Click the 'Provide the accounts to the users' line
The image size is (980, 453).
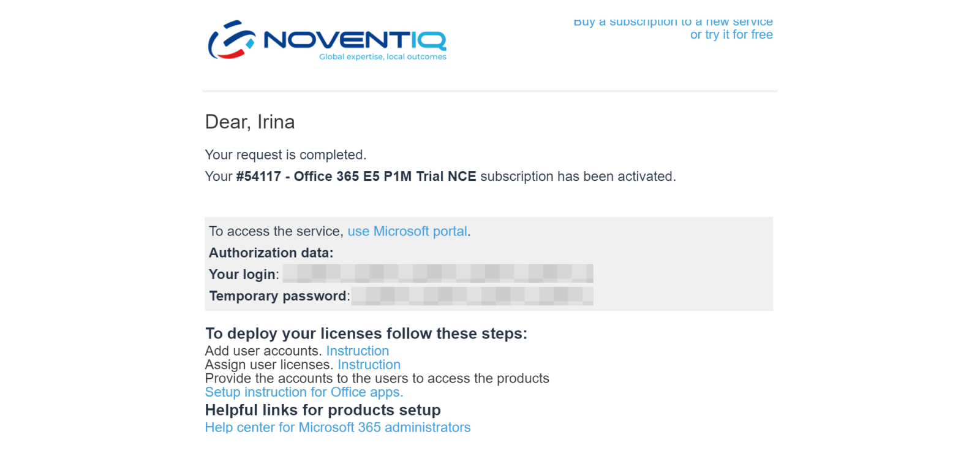[377, 378]
